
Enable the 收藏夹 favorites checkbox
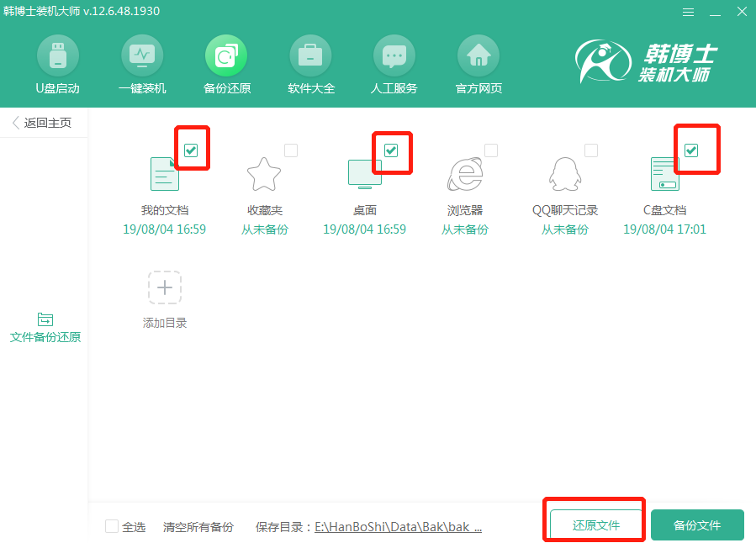[x=290, y=150]
